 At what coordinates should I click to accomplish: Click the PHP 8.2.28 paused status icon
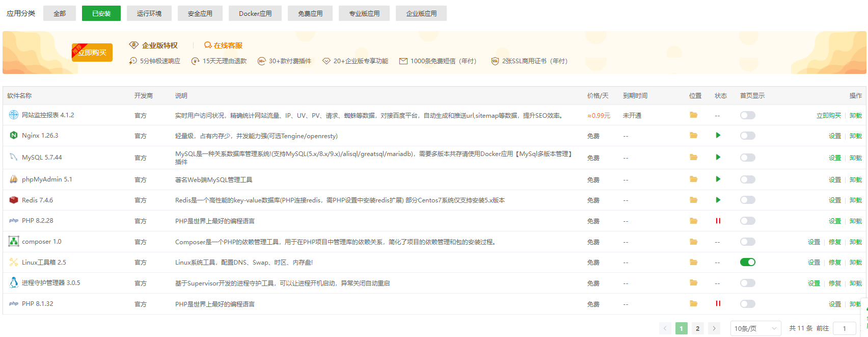point(718,221)
